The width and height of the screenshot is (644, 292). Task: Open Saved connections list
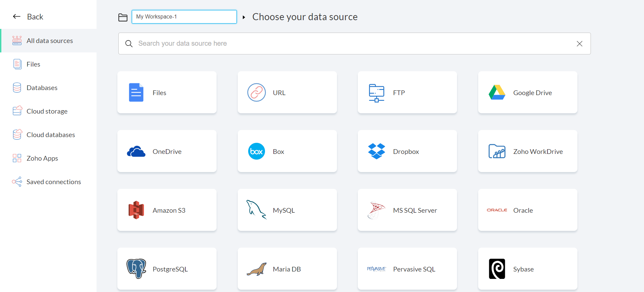tap(48, 182)
